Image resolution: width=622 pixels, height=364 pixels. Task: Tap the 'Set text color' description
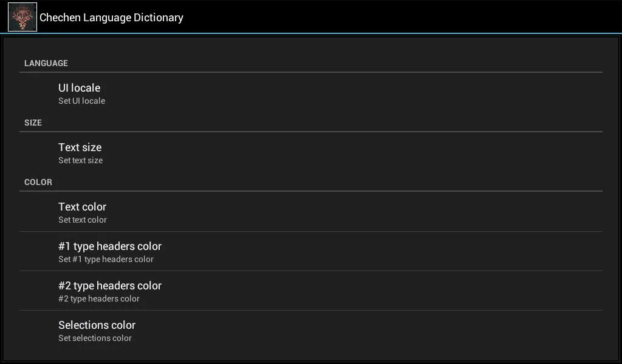coord(83,220)
